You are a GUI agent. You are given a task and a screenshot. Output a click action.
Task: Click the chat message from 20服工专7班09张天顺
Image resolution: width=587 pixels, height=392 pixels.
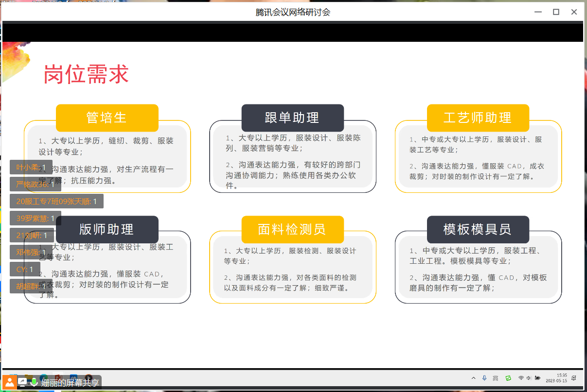click(56, 201)
